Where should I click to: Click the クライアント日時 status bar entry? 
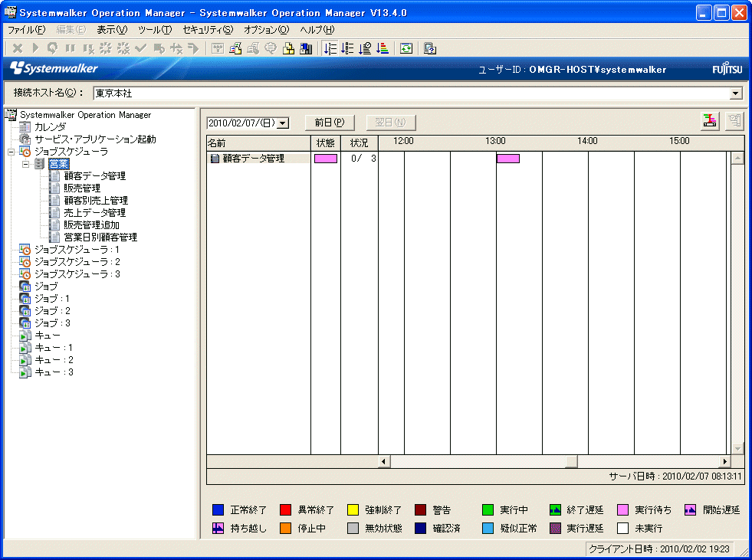pos(659,549)
